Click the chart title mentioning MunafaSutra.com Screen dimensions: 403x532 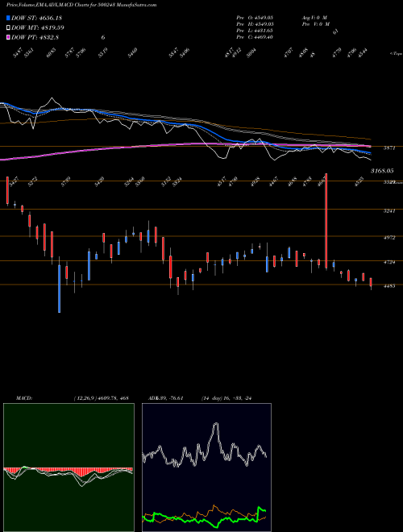pyautogui.click(x=81, y=5)
